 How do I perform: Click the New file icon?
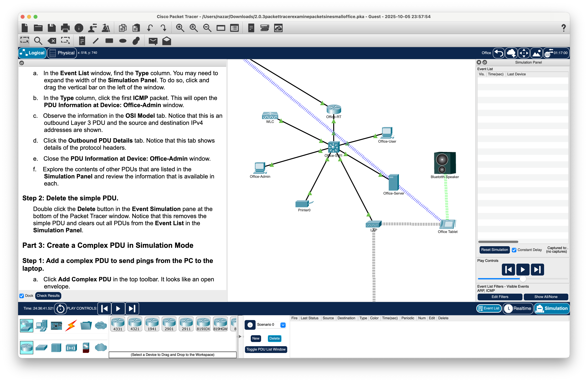click(x=25, y=28)
